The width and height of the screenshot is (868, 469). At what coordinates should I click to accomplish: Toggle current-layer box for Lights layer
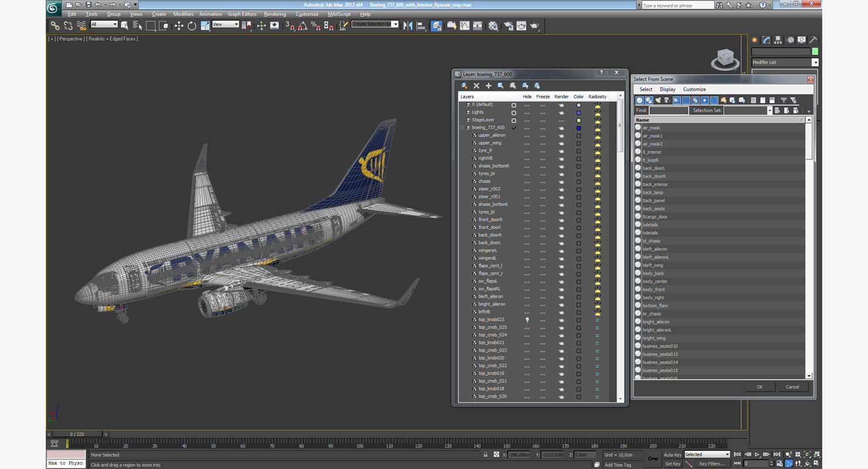tap(514, 113)
